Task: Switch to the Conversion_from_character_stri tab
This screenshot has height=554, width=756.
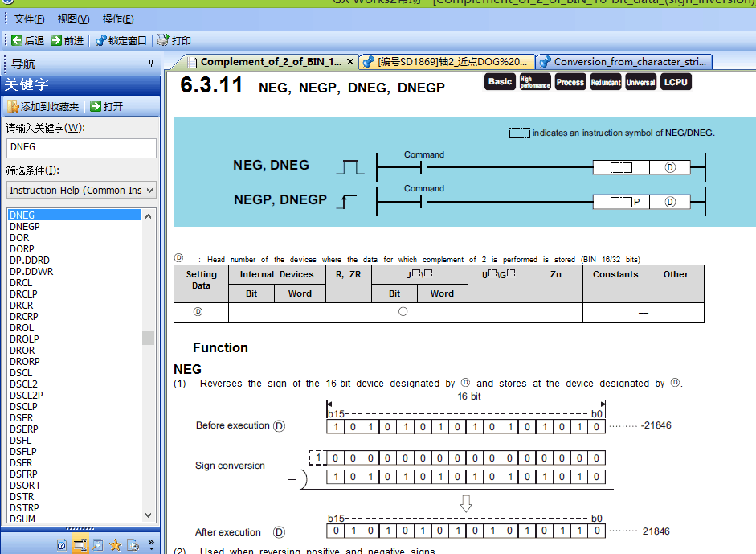Action: pos(623,62)
